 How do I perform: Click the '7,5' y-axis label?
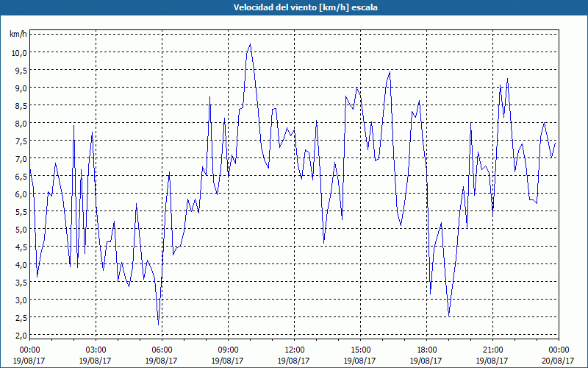click(x=21, y=141)
